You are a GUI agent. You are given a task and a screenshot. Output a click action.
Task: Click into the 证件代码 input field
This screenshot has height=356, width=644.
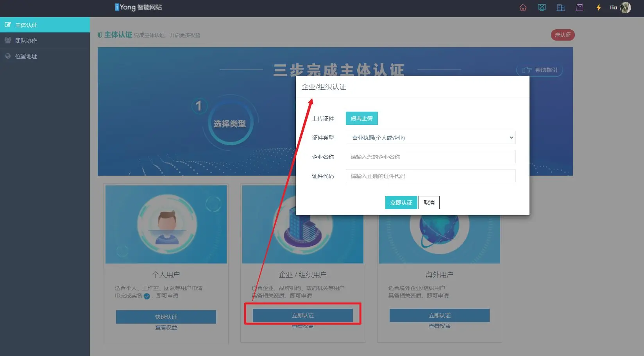coord(430,176)
